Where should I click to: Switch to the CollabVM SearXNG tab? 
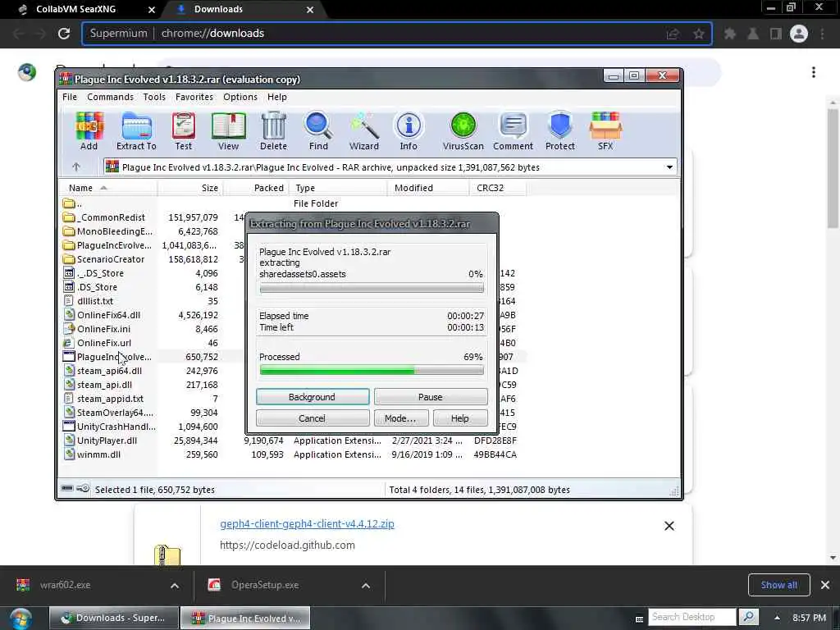[75, 9]
